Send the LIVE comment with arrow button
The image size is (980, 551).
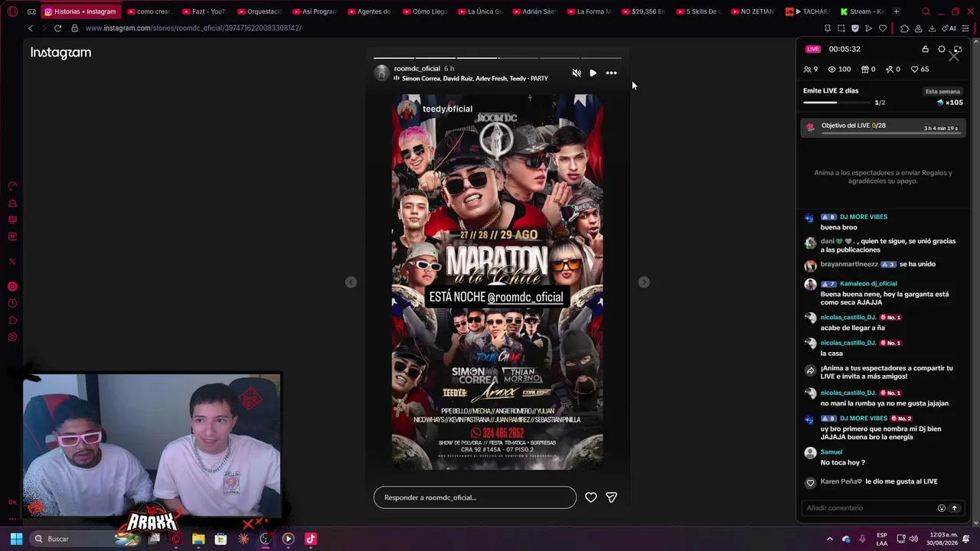(x=954, y=508)
